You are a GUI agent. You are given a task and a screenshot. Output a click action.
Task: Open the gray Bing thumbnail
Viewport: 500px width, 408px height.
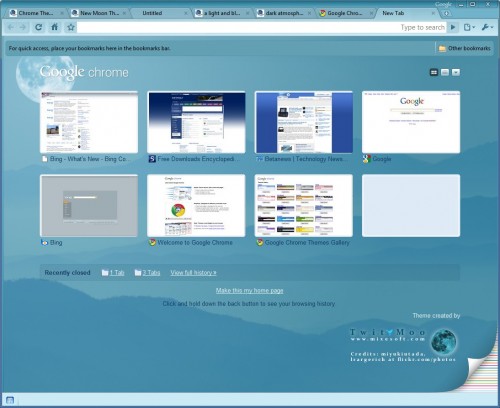(x=89, y=206)
